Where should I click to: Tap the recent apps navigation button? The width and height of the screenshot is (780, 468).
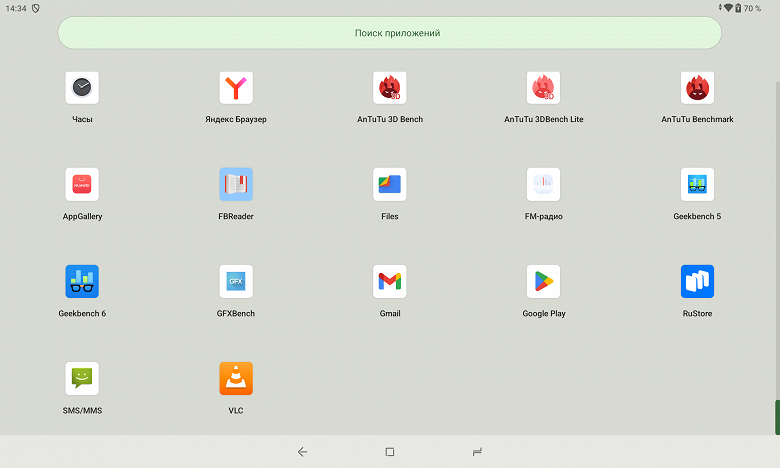477,452
